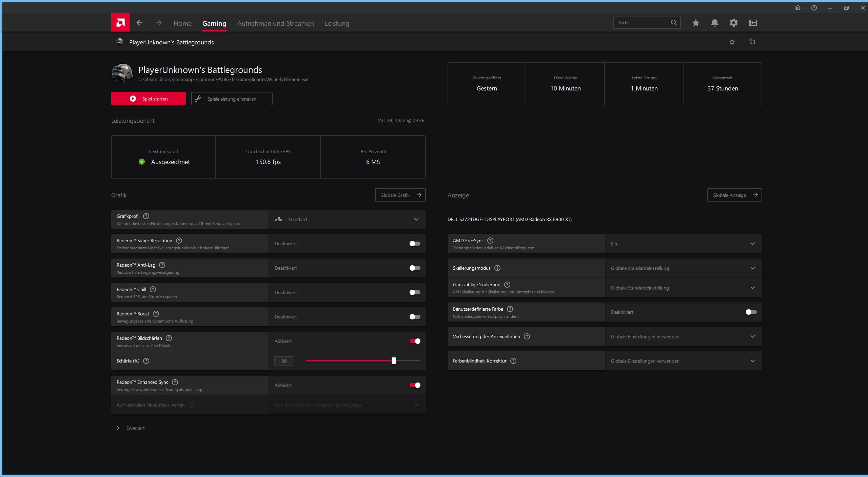
Task: Open the Aufnehmen und Streamen tab
Action: pos(275,23)
